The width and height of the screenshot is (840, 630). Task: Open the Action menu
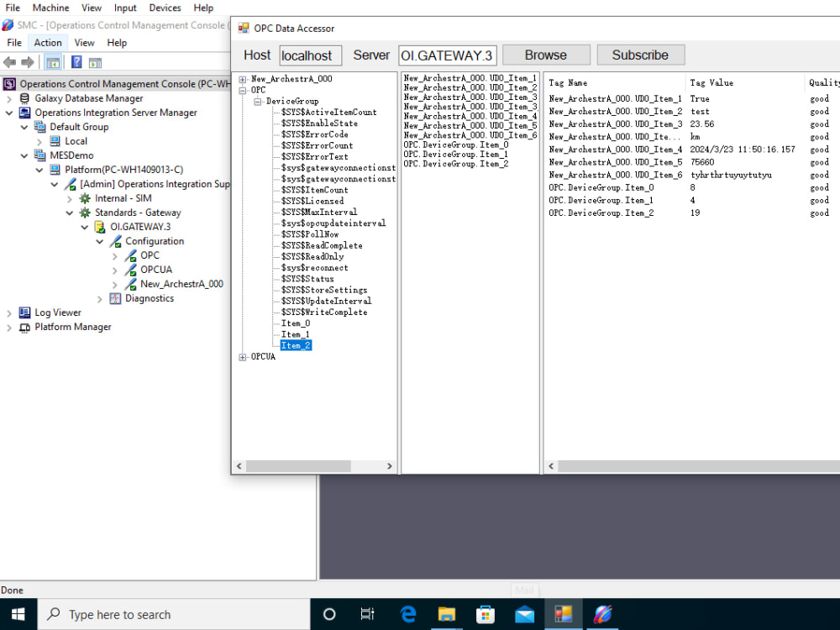pyautogui.click(x=47, y=42)
